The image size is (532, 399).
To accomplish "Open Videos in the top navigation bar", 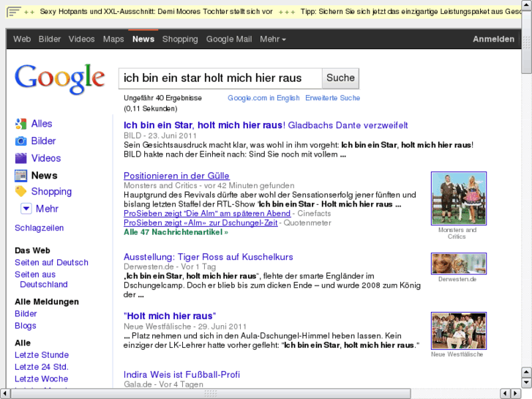I will pyautogui.click(x=81, y=39).
